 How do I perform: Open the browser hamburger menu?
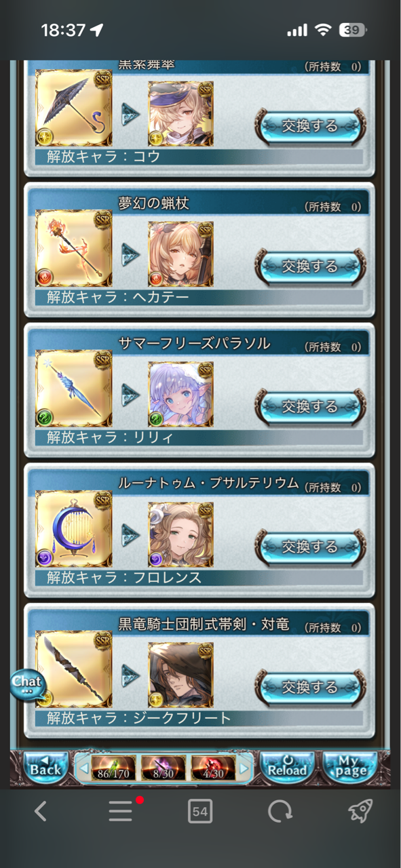(x=121, y=810)
